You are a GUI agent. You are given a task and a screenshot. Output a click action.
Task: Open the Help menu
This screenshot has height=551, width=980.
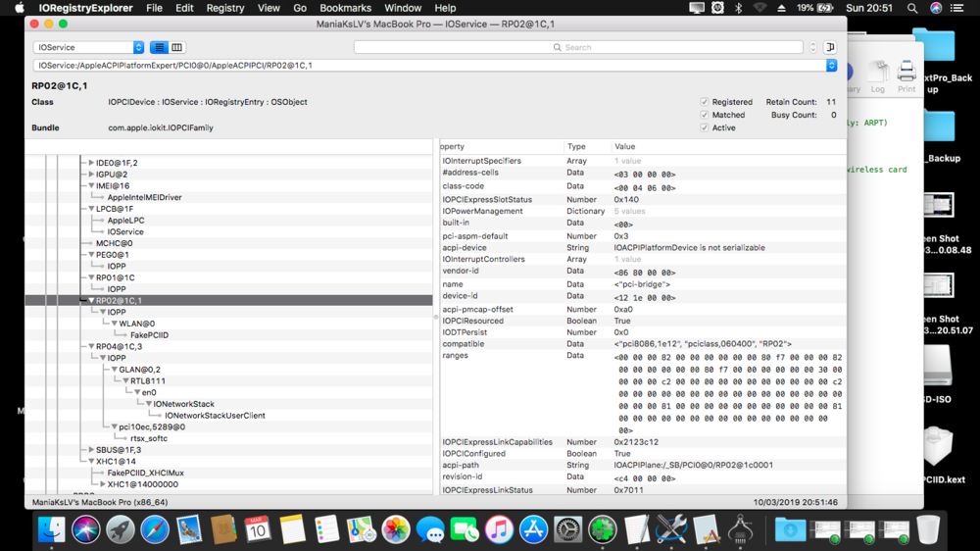(445, 8)
